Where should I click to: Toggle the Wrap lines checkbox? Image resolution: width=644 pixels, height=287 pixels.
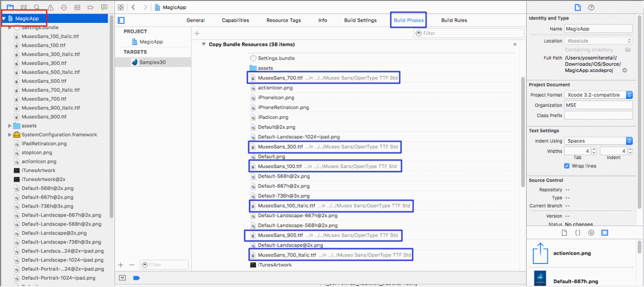(567, 166)
